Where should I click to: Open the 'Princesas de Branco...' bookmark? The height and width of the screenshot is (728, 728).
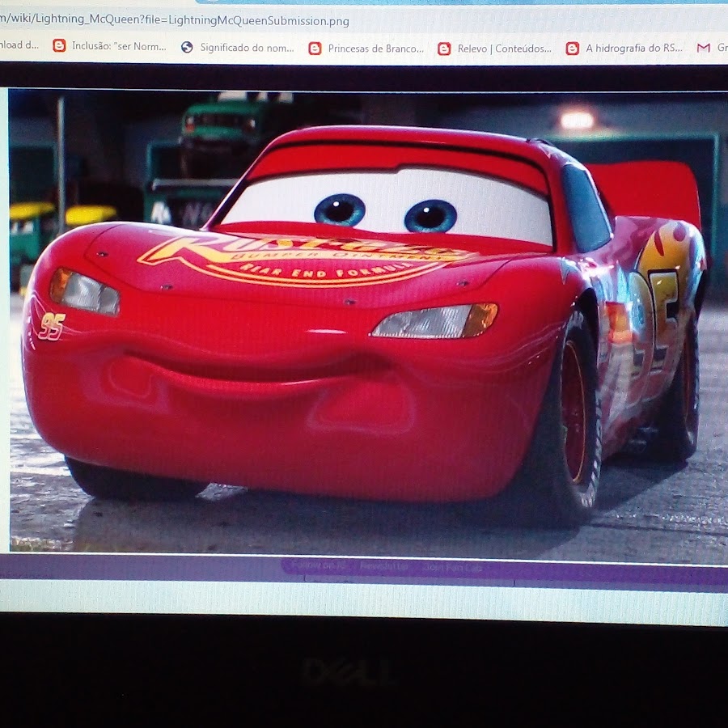point(366,49)
